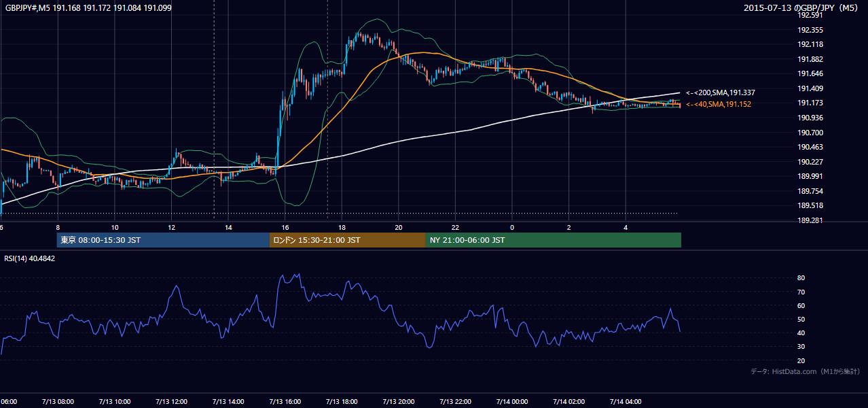
Task: Click price axis value 190.227
Action: (x=810, y=162)
